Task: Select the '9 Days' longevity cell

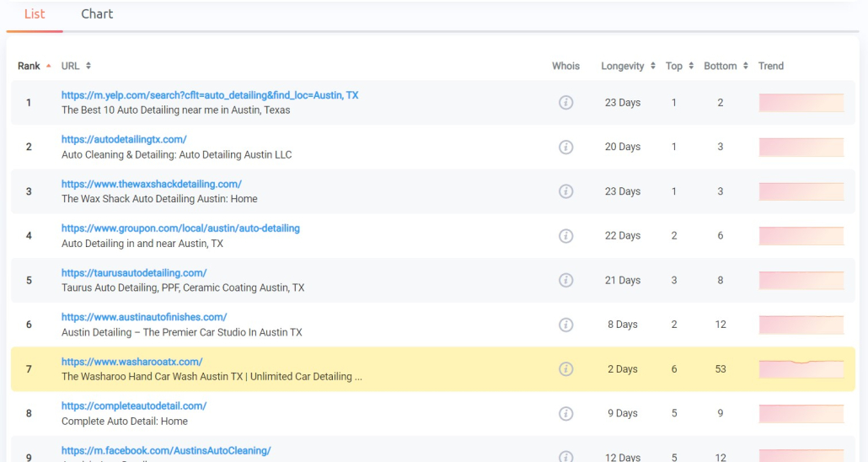Action: (622, 413)
